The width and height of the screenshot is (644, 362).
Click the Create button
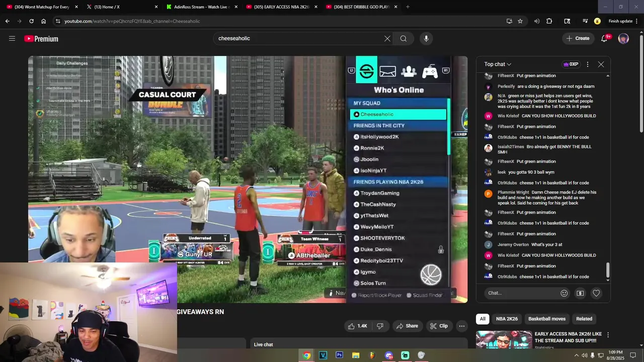tap(578, 38)
